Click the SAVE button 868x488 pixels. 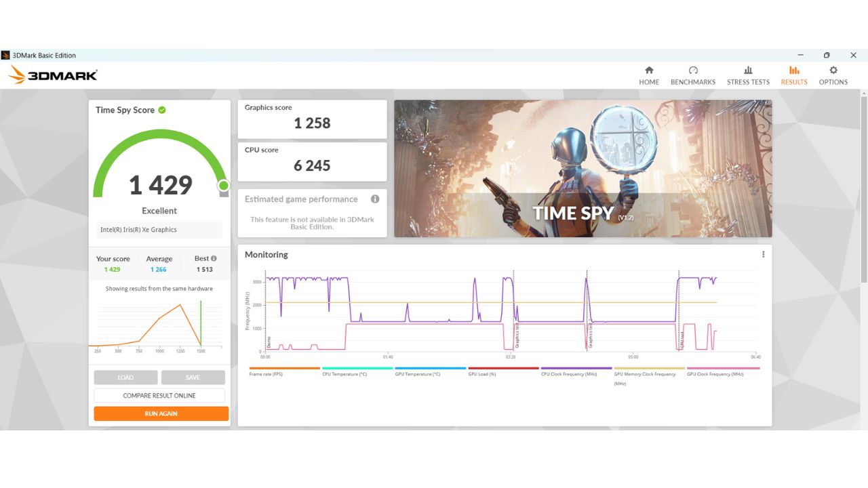[193, 377]
